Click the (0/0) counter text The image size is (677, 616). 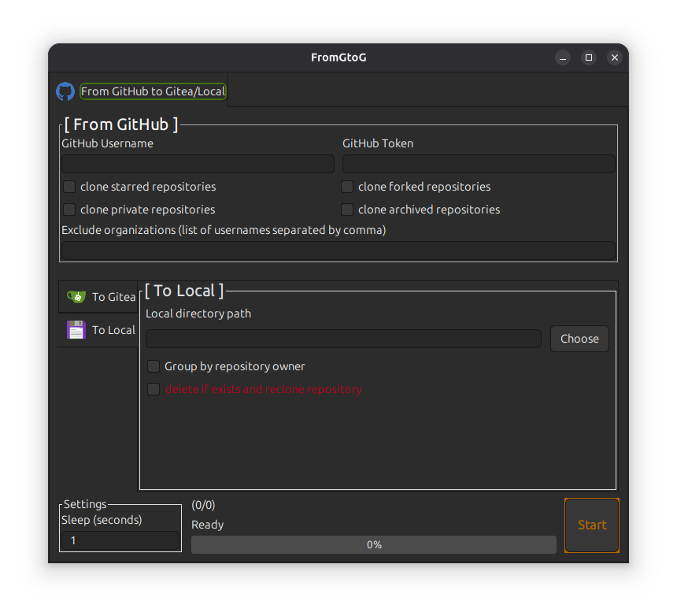pos(203,505)
